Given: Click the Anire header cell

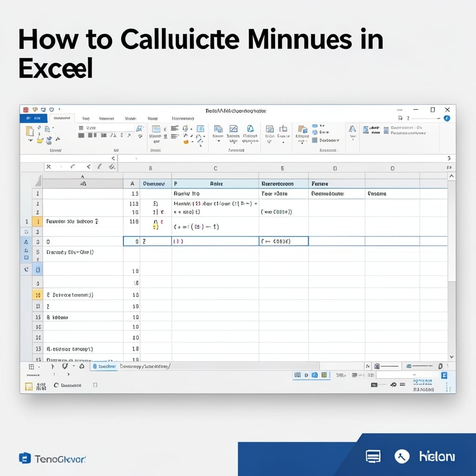Looking at the screenshot, I should (x=216, y=184).
